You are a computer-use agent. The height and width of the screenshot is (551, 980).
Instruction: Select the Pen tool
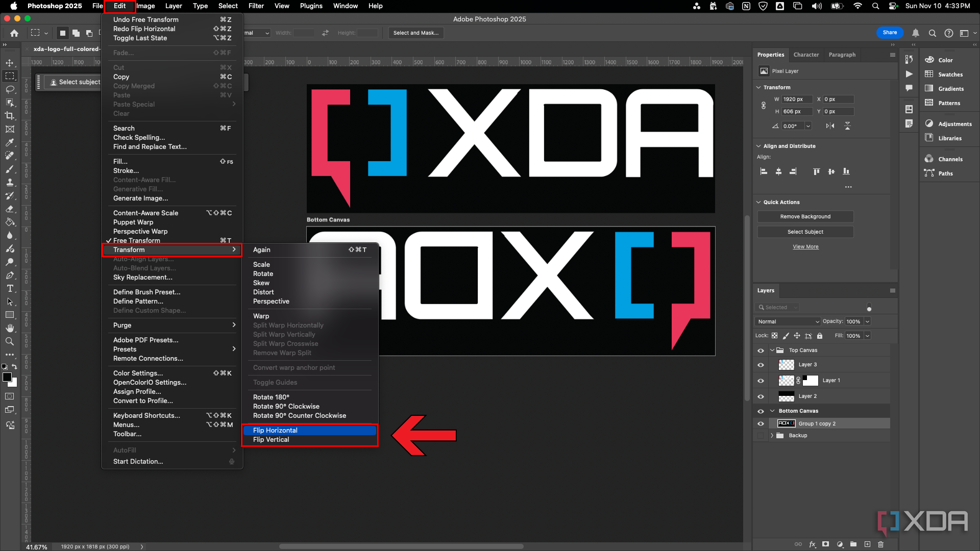click(10, 275)
